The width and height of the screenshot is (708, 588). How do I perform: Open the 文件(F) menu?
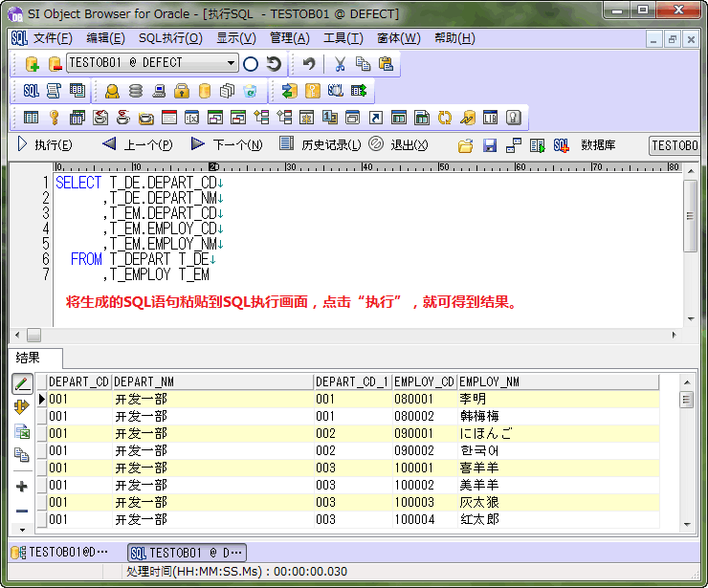(x=53, y=38)
